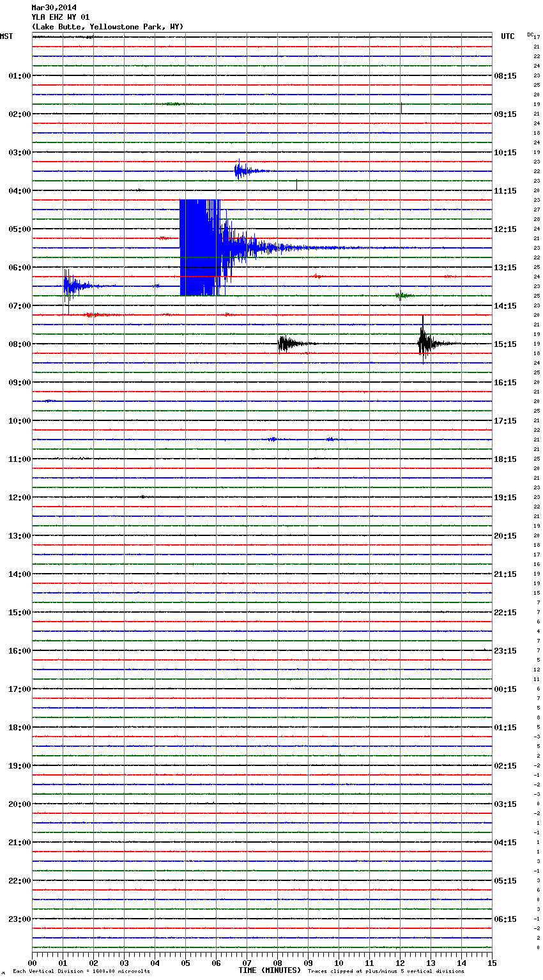The image size is (543, 980).
Task: Select the 18:00 MST hour label
Action: tap(20, 728)
